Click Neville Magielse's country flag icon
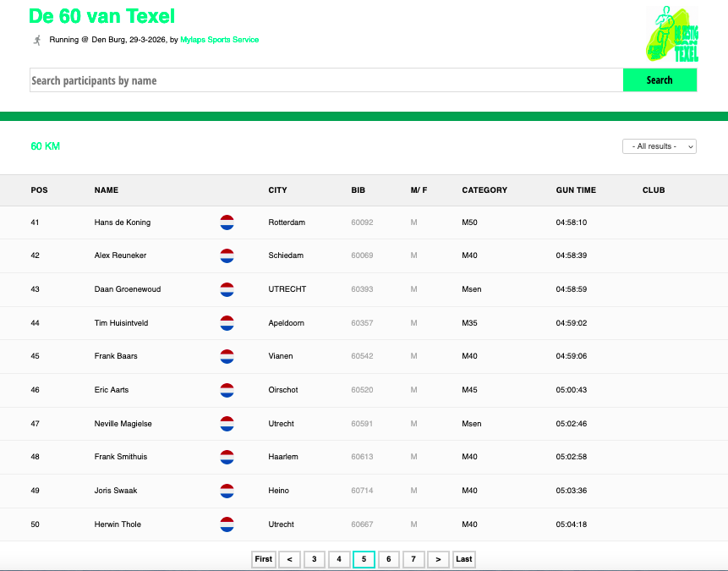 227,424
